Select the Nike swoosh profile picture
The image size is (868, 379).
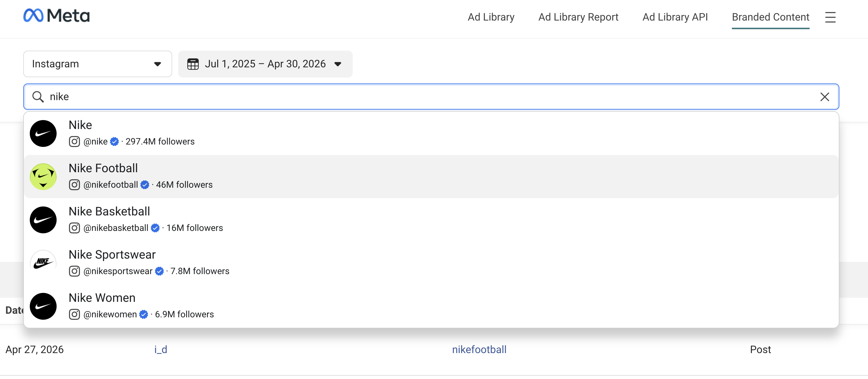coord(43,133)
